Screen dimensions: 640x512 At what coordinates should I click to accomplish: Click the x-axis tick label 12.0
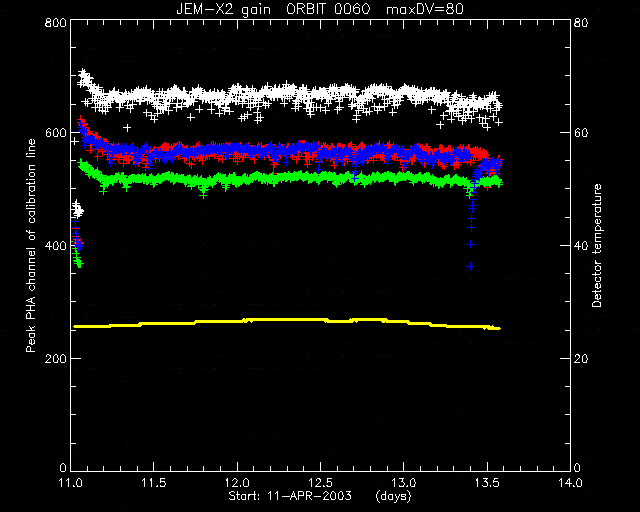point(238,483)
